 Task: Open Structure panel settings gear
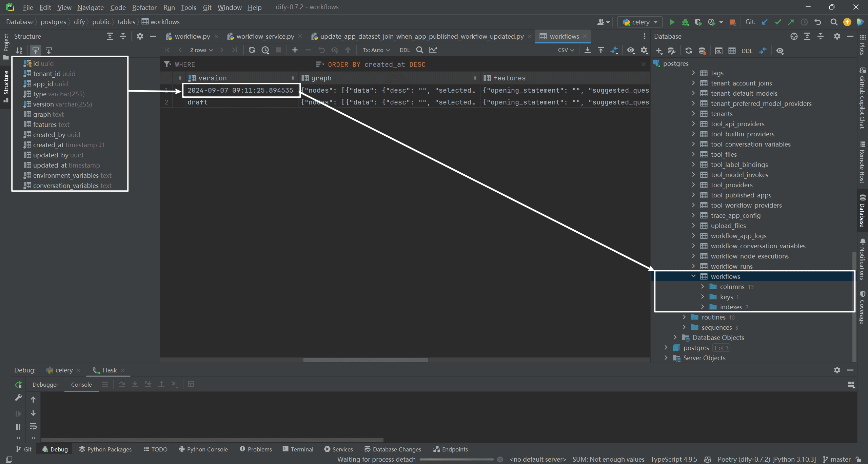coord(140,36)
